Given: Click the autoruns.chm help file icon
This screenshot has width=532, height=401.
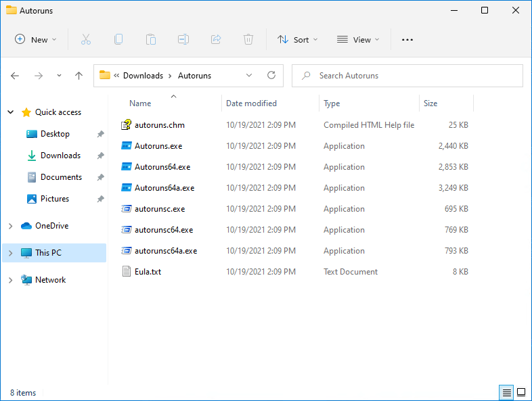Looking at the screenshot, I should 126,124.
